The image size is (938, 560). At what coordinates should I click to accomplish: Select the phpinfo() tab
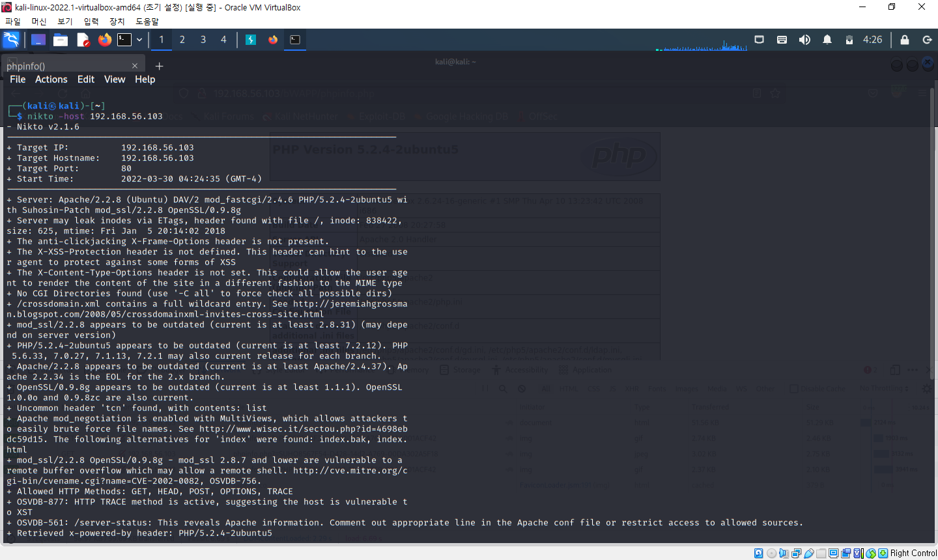pyautogui.click(x=72, y=66)
